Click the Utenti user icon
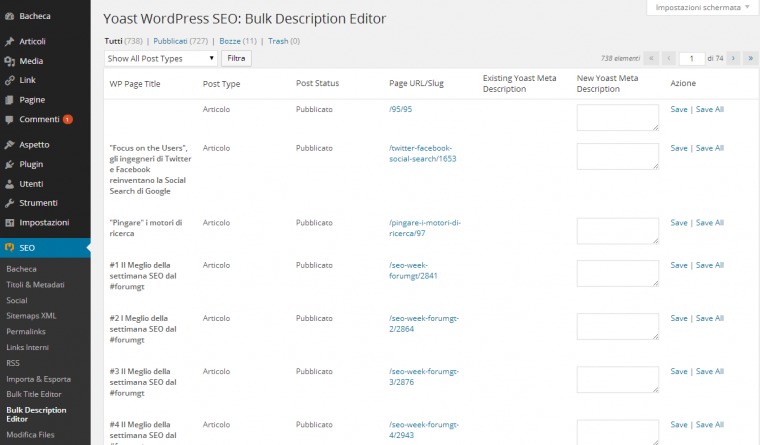 [9, 184]
